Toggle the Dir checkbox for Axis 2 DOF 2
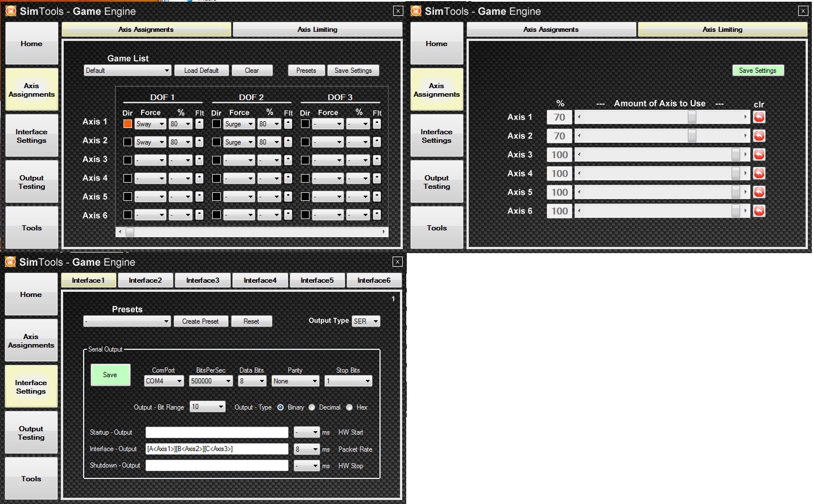This screenshot has width=813, height=504. [x=216, y=142]
